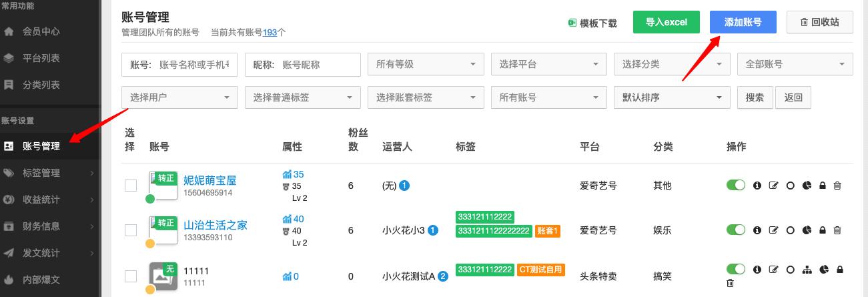Expand 发文统计 sidebar menu
The height and width of the screenshot is (297, 868).
click(x=50, y=253)
